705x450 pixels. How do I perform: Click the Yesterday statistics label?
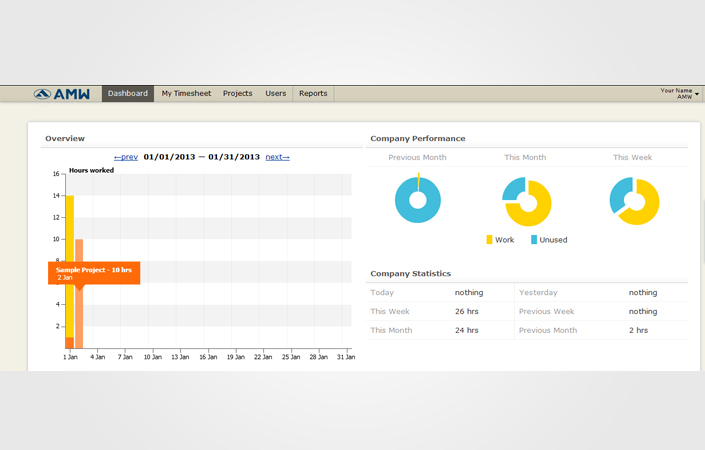pyautogui.click(x=538, y=293)
